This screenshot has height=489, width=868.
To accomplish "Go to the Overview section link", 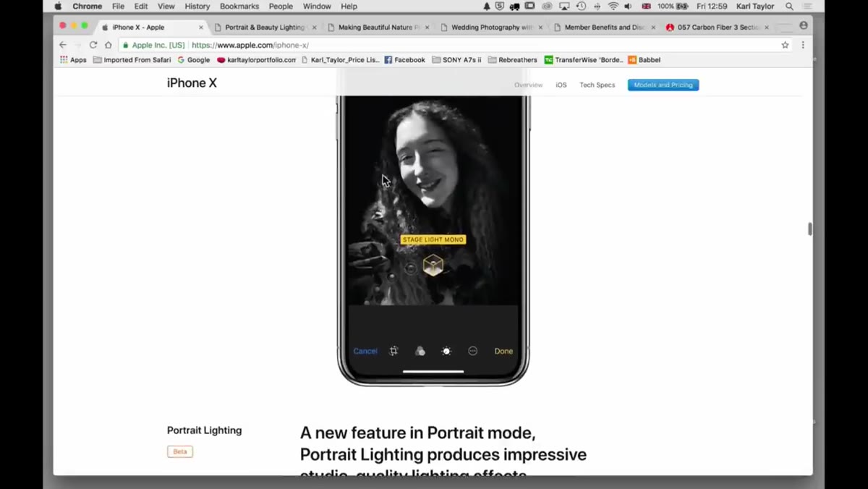I will coord(528,85).
